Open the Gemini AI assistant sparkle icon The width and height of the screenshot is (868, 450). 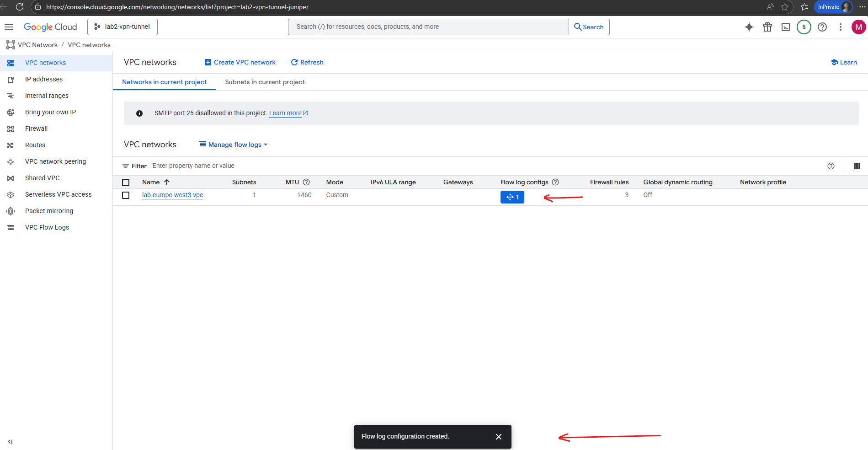(749, 27)
